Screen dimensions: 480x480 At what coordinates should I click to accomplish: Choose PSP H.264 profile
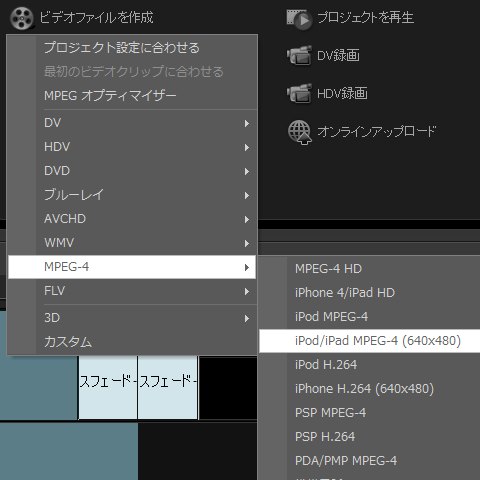click(370, 437)
